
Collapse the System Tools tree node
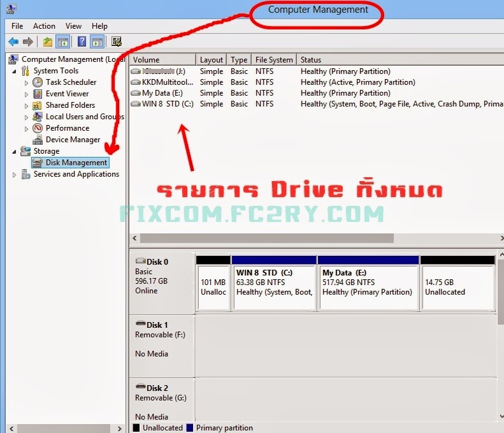tap(14, 71)
